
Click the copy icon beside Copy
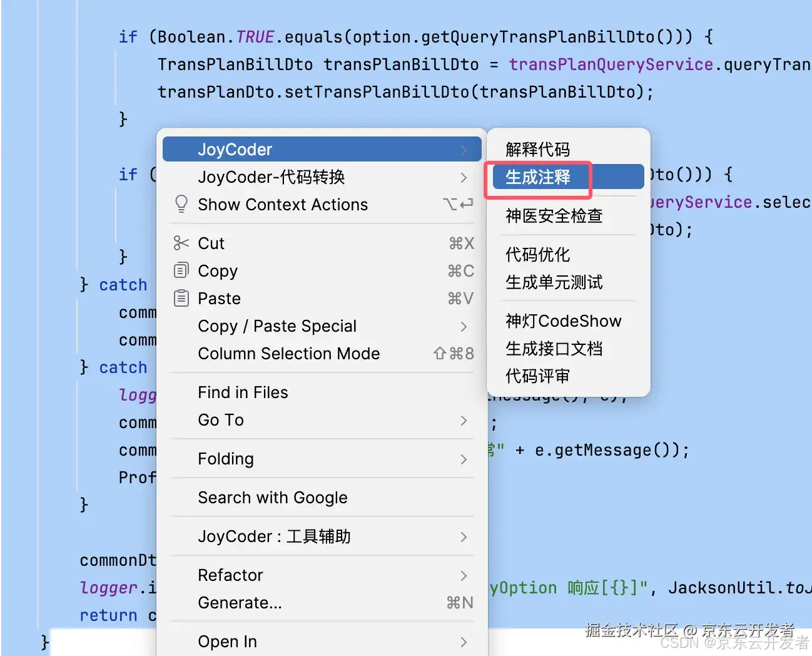(x=181, y=270)
